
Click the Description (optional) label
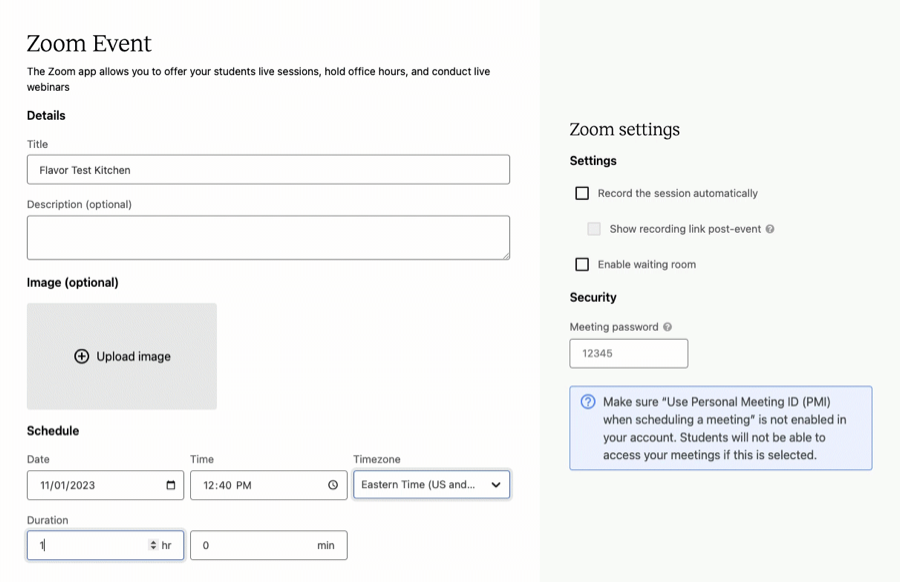79,204
